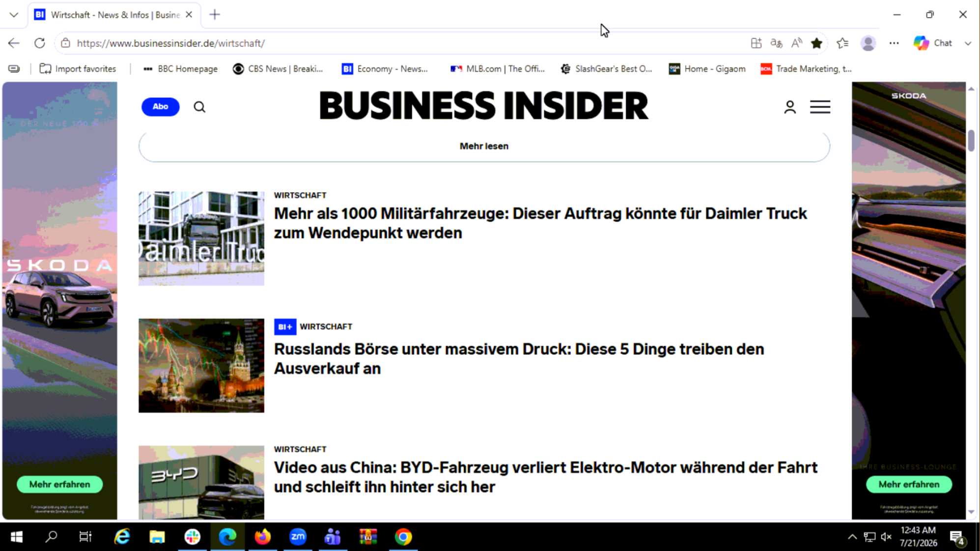Viewport: 980px width, 551px height.
Task: Click the BUSINESS INSIDER logo
Action: [x=484, y=106]
